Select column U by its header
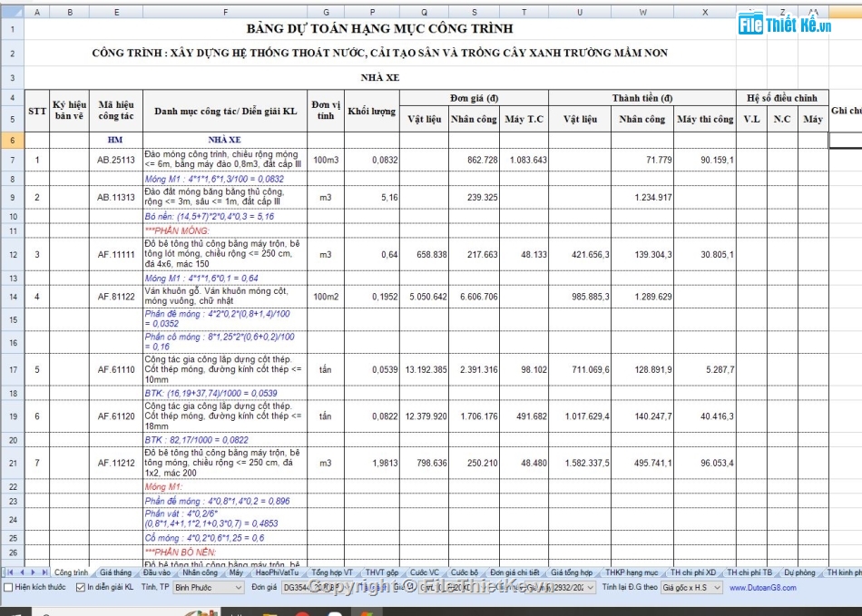This screenshot has height=616, width=862. pos(580,12)
